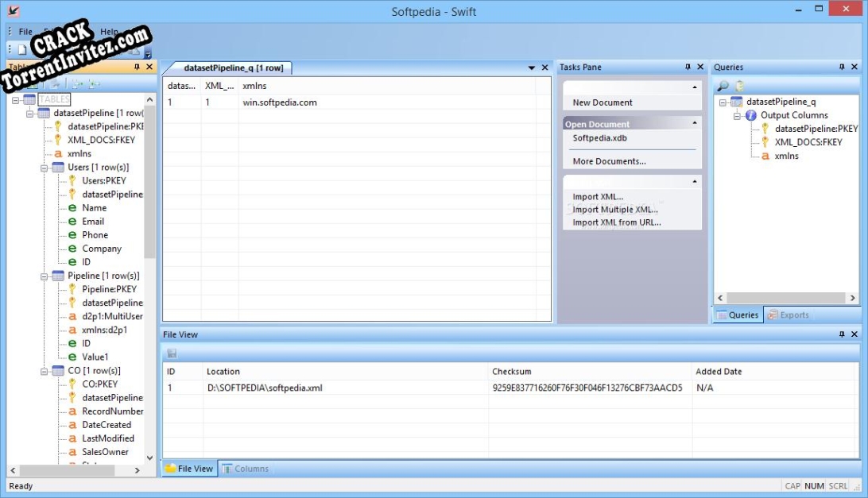Toggle auto-hide pin on File View panel
The width and height of the screenshot is (868, 498).
[844, 334]
